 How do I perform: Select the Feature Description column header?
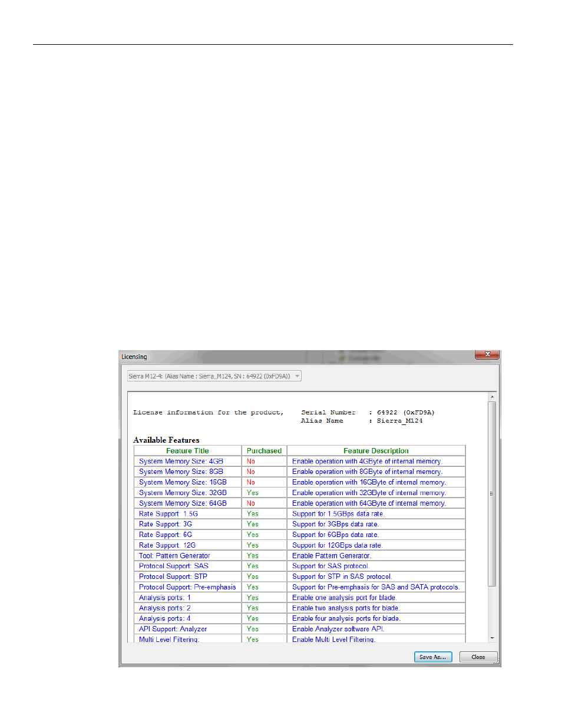[x=376, y=451]
